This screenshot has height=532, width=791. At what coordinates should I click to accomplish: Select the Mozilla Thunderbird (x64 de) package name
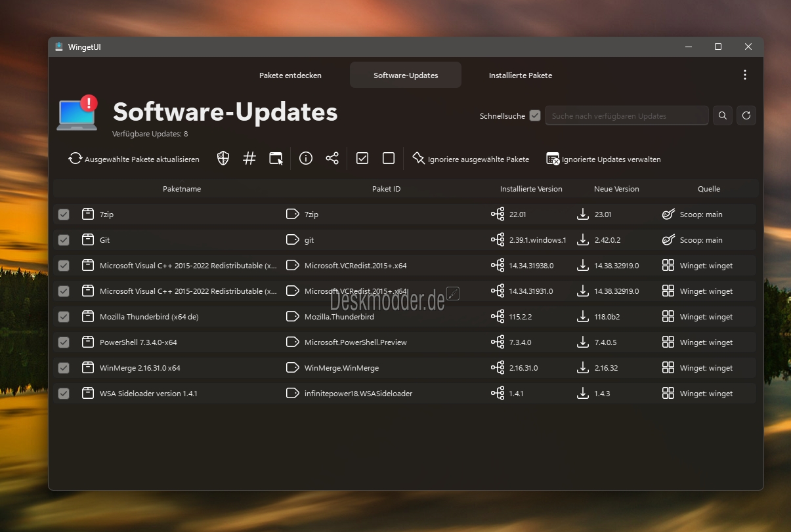point(149,317)
